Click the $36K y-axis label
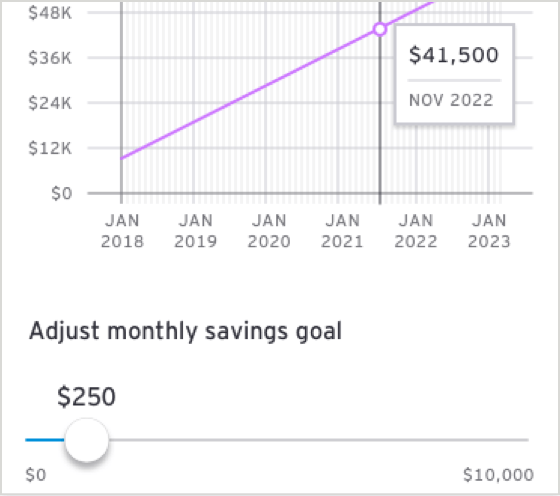The width and height of the screenshot is (560, 496). coord(50,58)
